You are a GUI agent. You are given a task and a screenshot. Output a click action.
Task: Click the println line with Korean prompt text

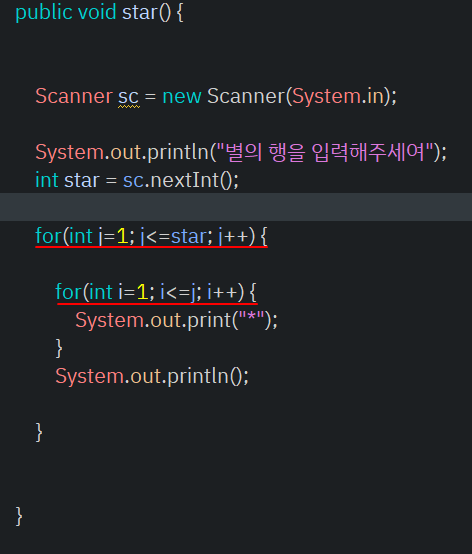tap(241, 153)
